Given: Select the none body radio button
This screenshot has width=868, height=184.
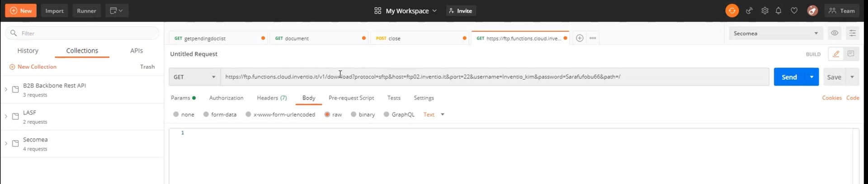Looking at the screenshot, I should coord(176,115).
